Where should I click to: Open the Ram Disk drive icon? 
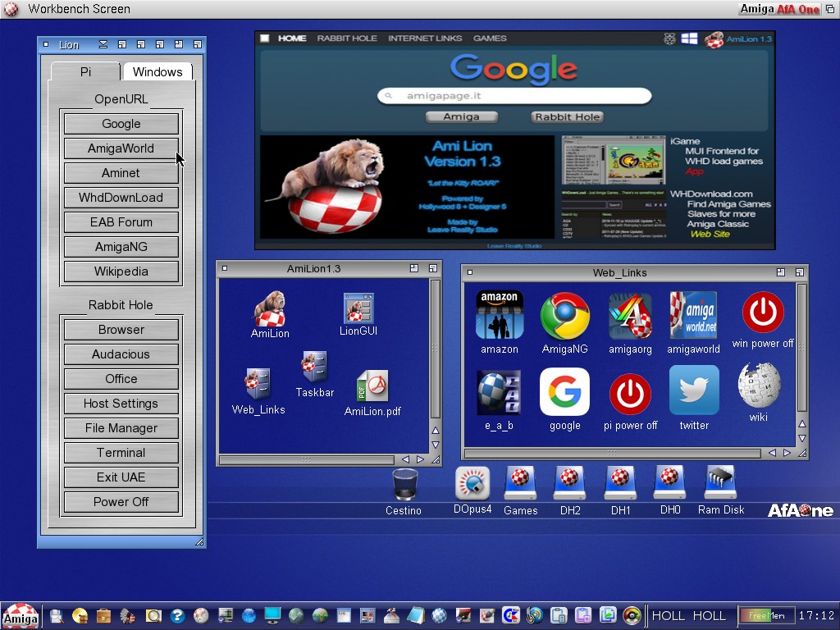point(720,483)
